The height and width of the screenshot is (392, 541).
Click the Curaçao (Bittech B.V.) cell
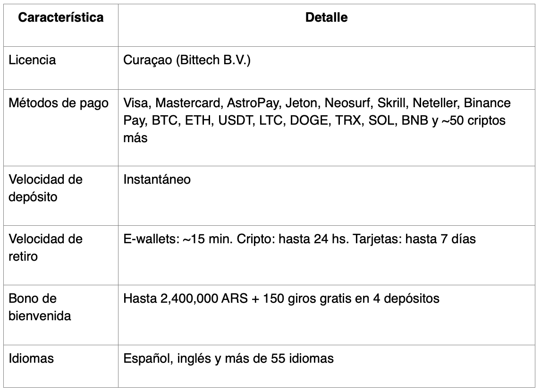pos(187,60)
